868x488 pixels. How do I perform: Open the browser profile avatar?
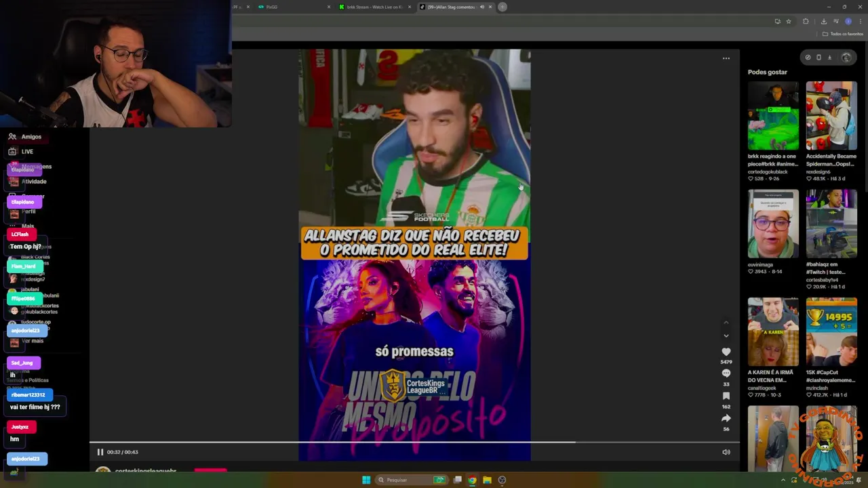pos(848,22)
